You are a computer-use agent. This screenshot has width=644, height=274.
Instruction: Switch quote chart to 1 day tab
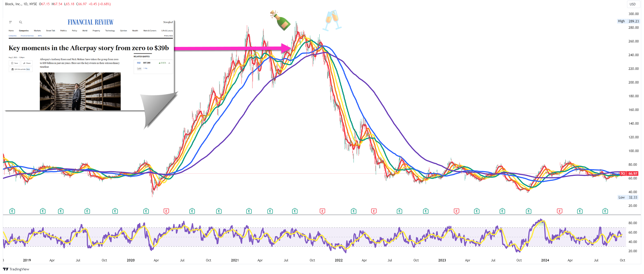click(146, 68)
